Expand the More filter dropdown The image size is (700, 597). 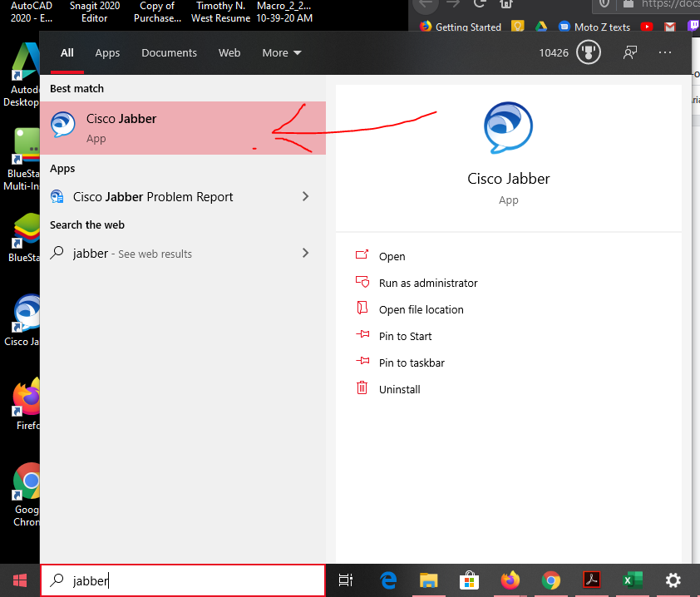(281, 52)
